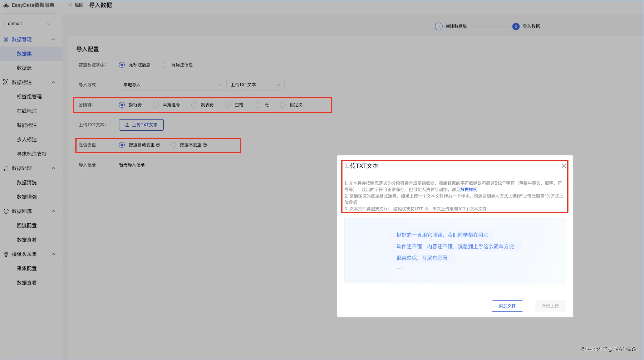
Task: Close the 上传TXT文本 dialog
Action: (x=564, y=166)
